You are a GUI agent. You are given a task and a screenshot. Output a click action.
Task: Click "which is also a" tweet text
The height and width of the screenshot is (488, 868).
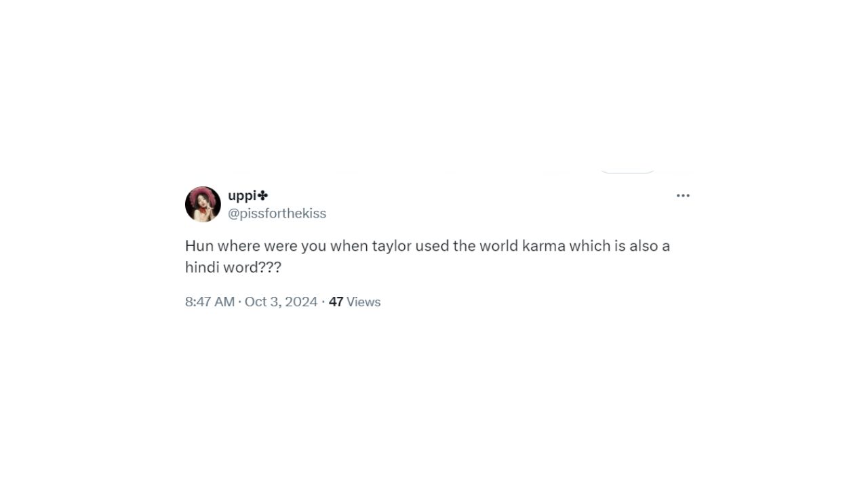[619, 246]
